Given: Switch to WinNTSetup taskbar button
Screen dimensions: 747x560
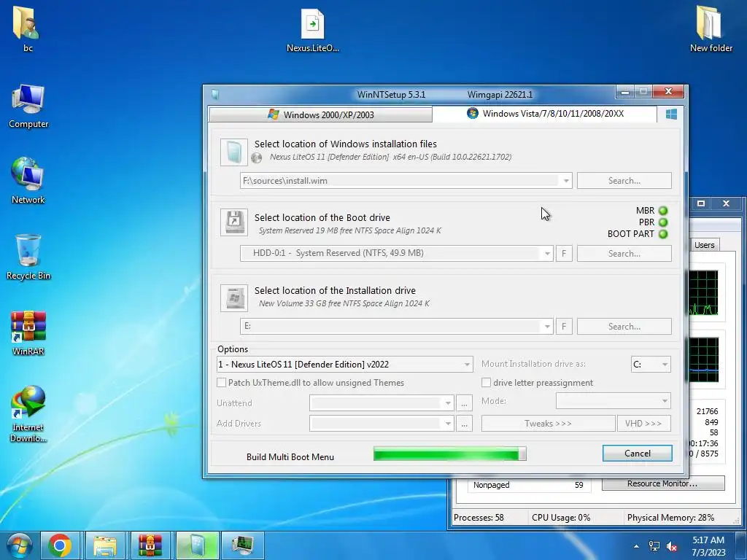Looking at the screenshot, I should coord(197,545).
